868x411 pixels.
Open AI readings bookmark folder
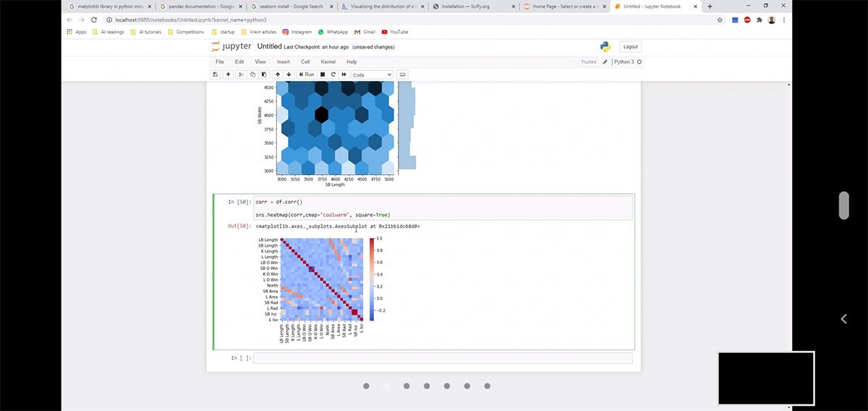(108, 32)
